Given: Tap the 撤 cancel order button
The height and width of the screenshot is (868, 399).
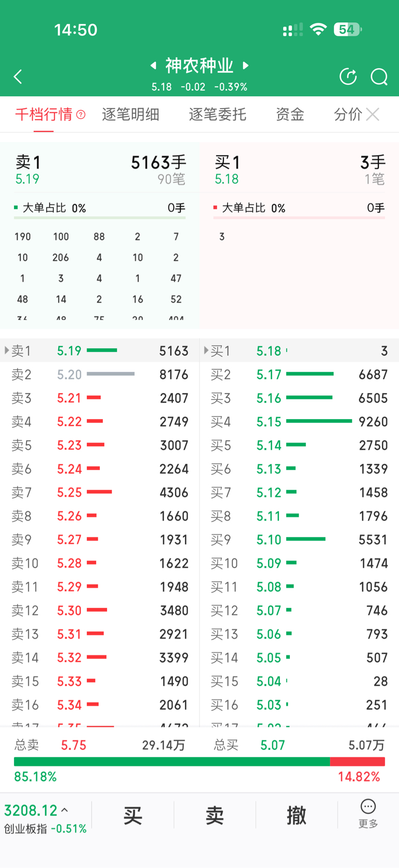Looking at the screenshot, I should (x=297, y=815).
